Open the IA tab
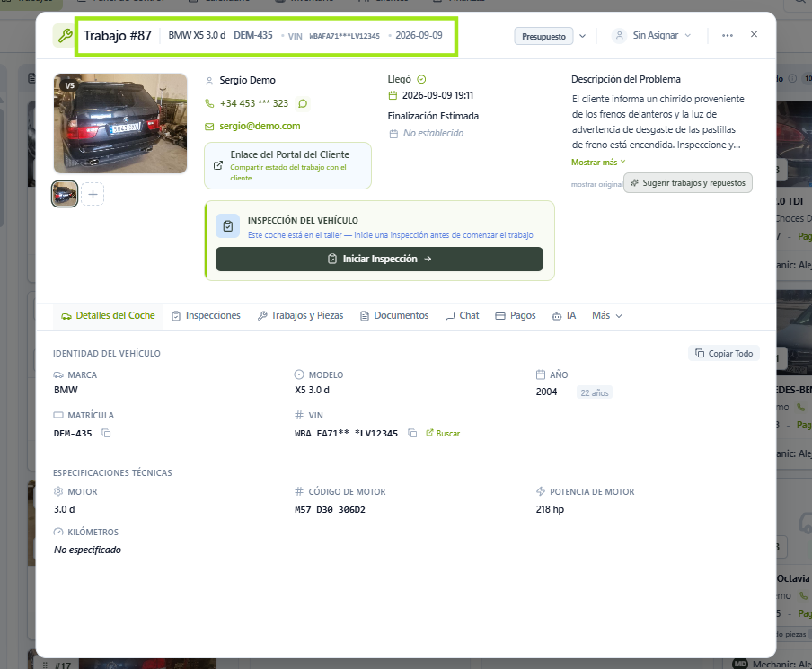This screenshot has width=812, height=669. tap(564, 315)
